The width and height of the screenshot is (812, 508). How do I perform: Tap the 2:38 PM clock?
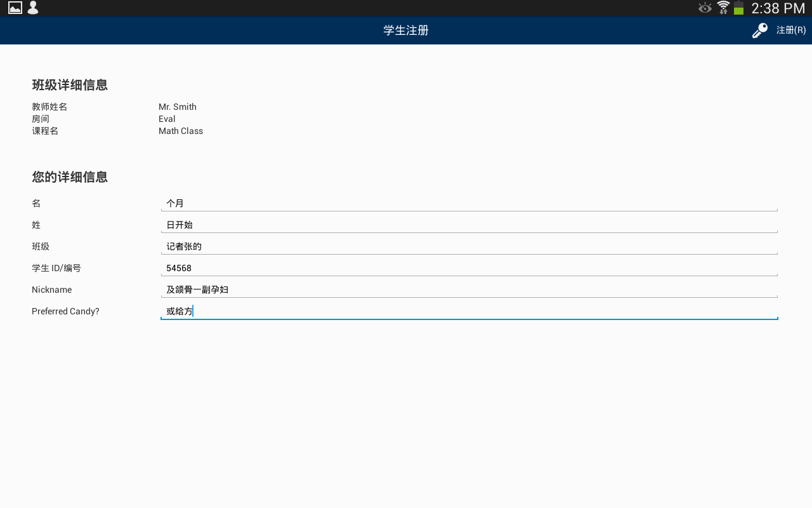(x=778, y=8)
